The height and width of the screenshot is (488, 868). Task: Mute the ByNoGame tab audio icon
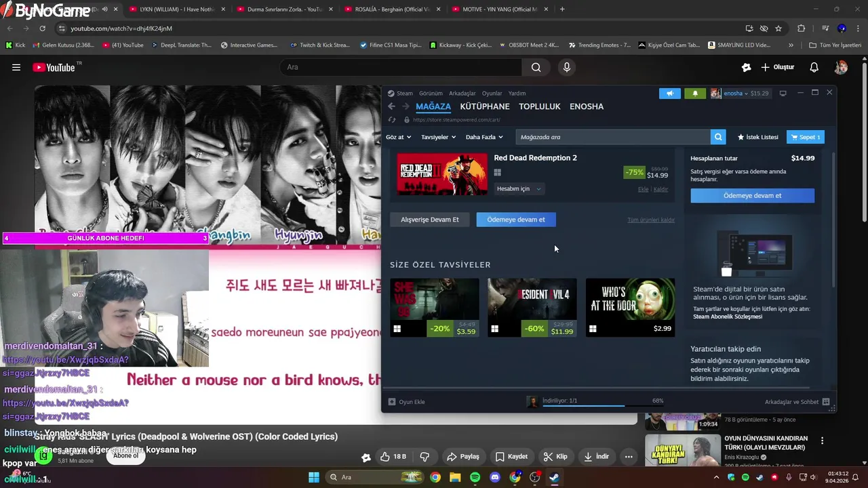pyautogui.click(x=104, y=9)
